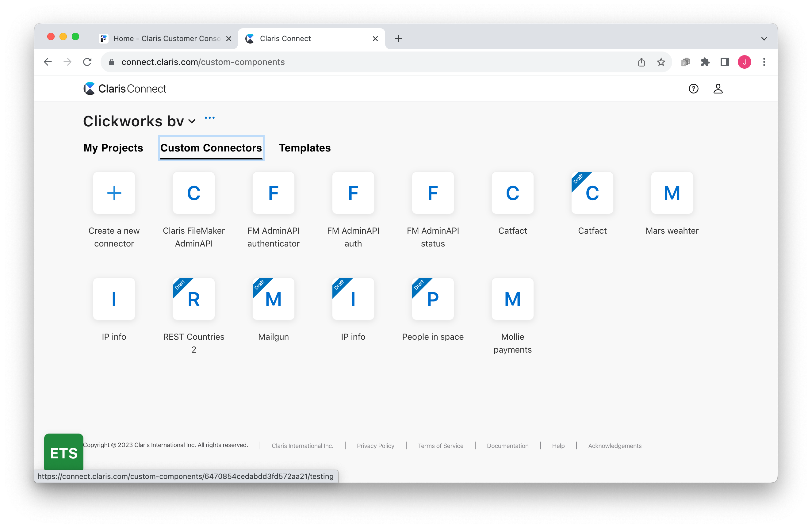Click the browser forward arrow
Image resolution: width=812 pixels, height=528 pixels.
coord(67,62)
